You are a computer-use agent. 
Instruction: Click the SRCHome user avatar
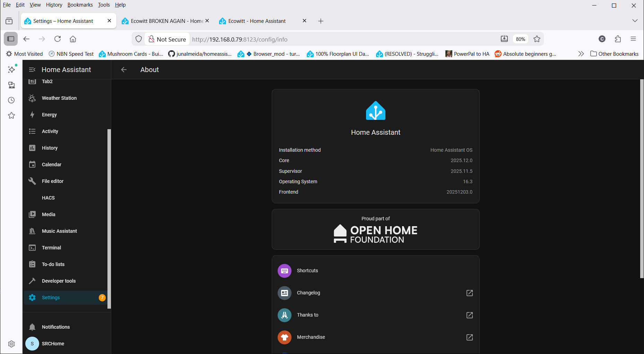click(32, 344)
